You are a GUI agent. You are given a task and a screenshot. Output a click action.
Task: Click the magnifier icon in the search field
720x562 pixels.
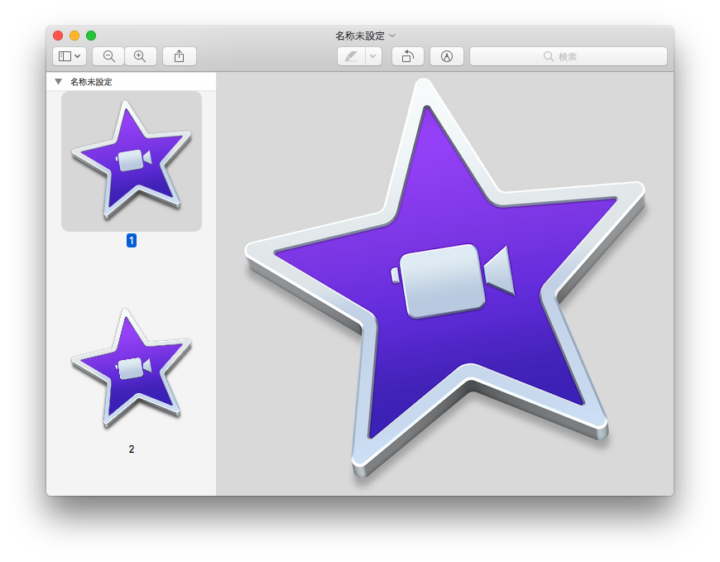(x=549, y=57)
